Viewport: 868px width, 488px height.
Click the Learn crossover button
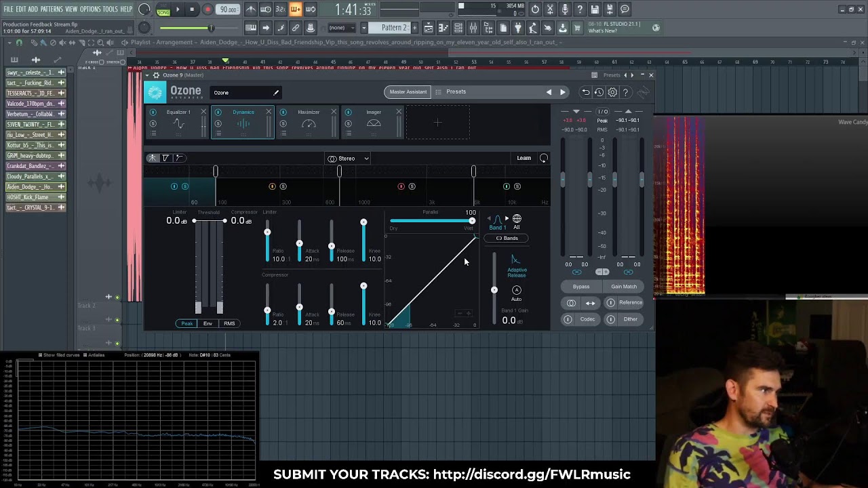[524, 158]
